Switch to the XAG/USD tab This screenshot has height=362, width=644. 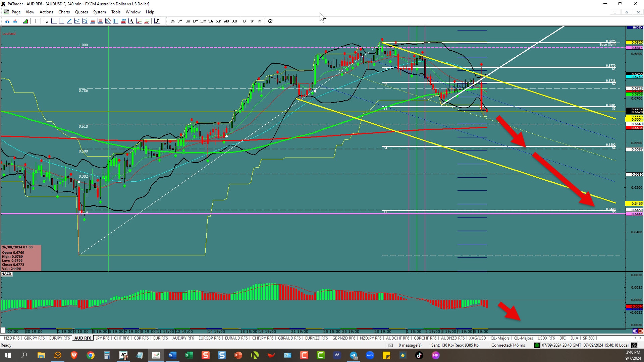tap(477, 338)
